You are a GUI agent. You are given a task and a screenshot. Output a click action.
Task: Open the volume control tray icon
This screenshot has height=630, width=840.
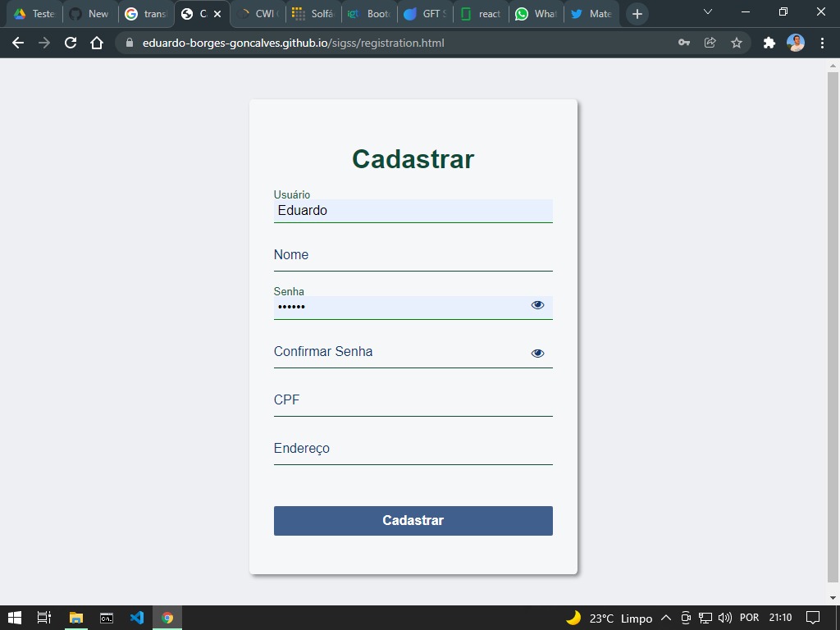724,618
